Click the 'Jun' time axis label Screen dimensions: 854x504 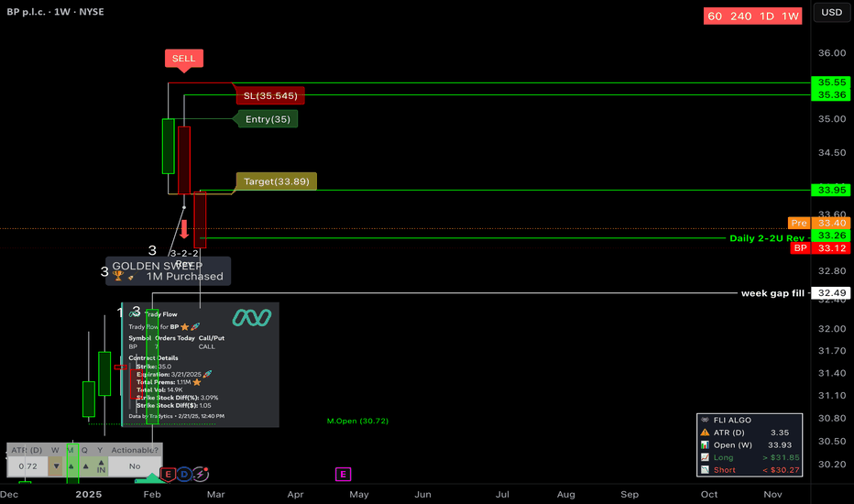coord(422,495)
